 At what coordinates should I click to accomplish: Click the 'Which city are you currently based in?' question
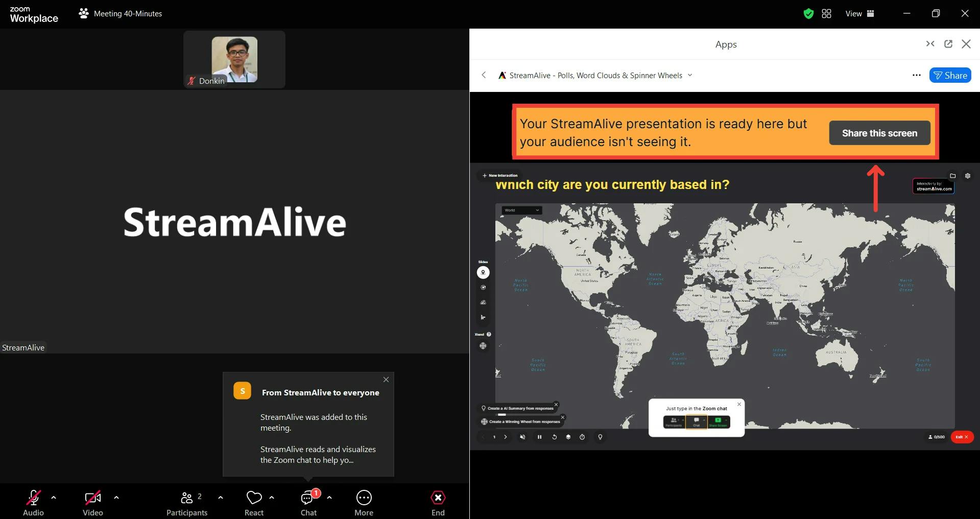point(612,185)
